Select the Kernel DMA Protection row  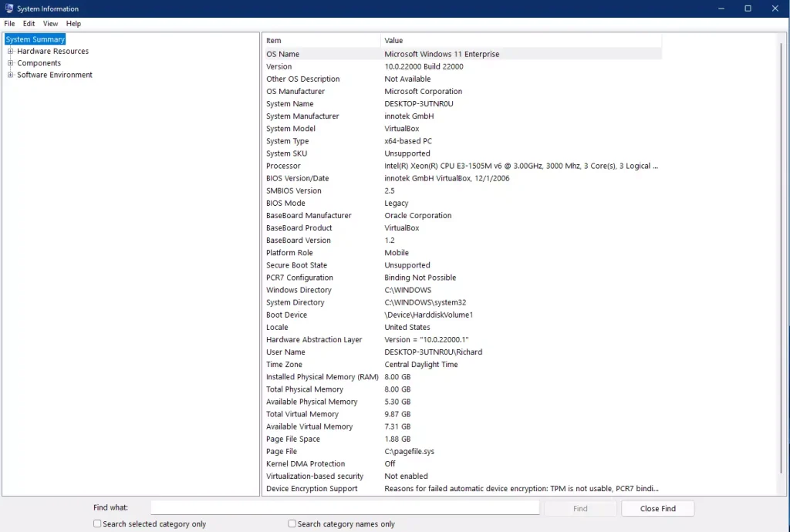pyautogui.click(x=463, y=463)
